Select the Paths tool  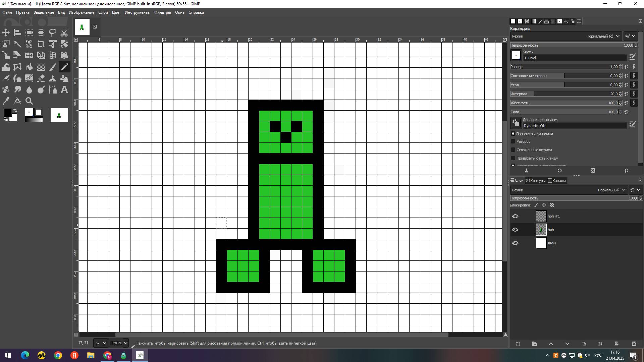click(53, 89)
